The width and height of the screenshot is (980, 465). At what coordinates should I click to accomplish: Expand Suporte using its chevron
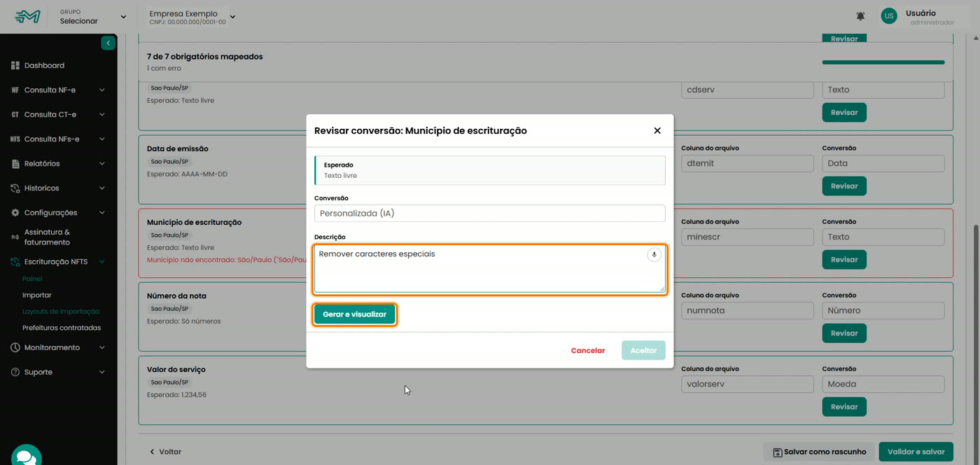point(102,373)
